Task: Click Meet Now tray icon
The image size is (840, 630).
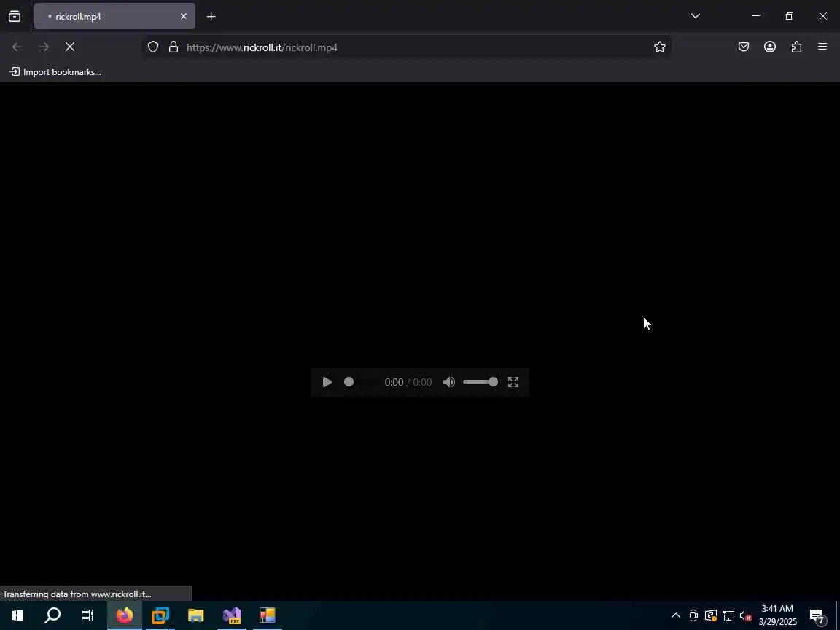Action: click(x=693, y=615)
